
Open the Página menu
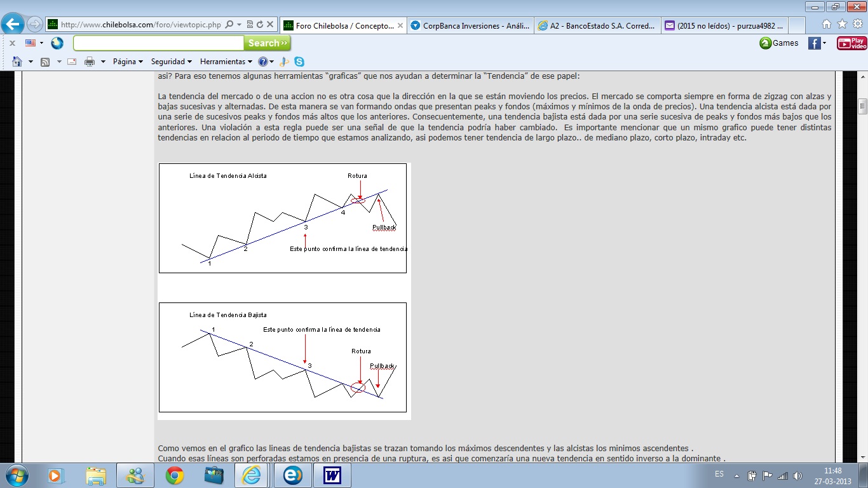[128, 62]
